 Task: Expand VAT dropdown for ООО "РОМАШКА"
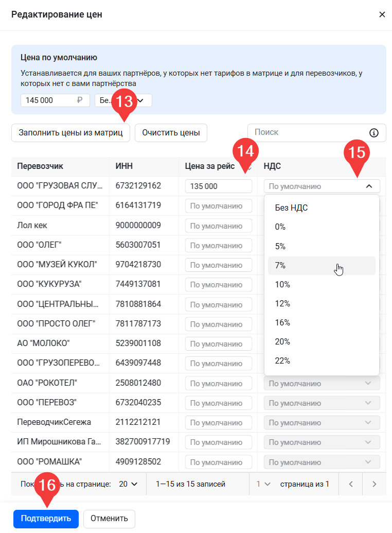tap(322, 461)
